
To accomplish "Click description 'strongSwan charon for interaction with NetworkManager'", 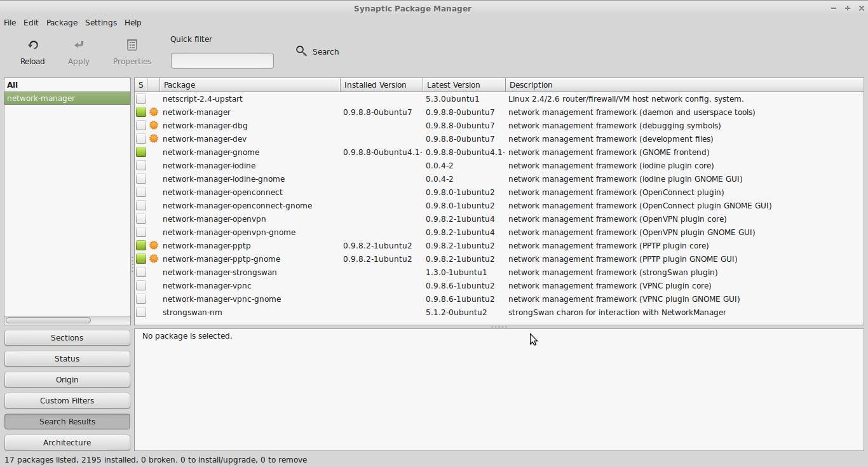I will click(617, 312).
